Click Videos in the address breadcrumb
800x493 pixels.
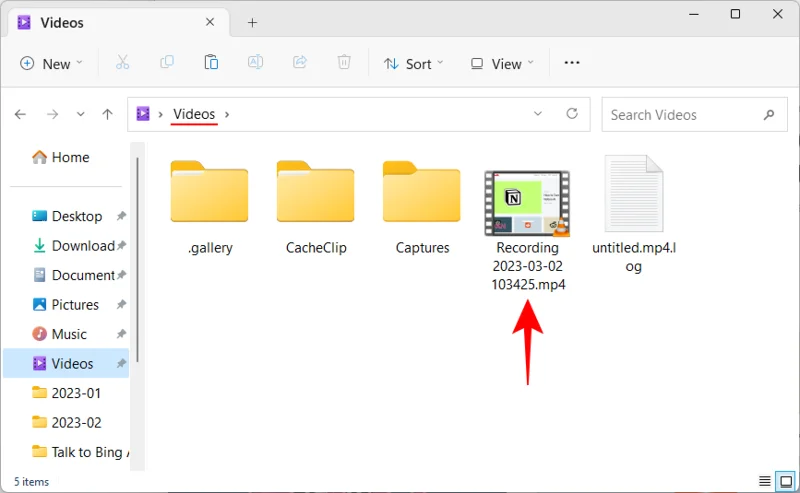194,114
